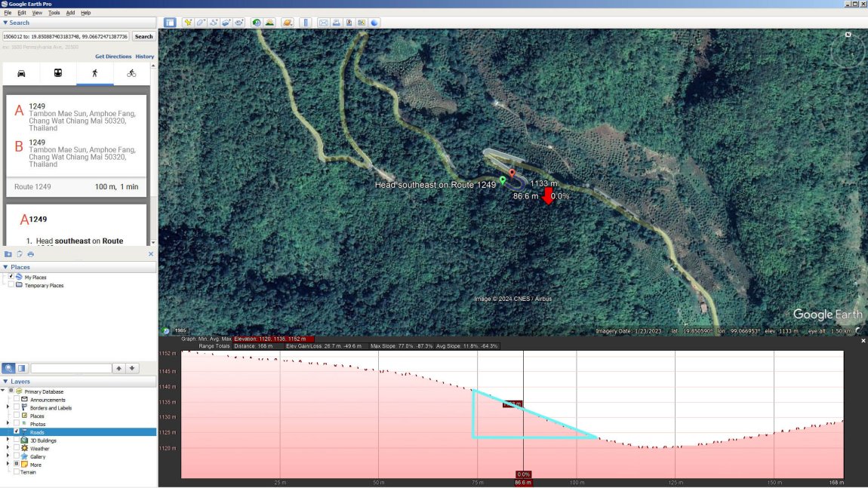Viewport: 868px width, 488px height.
Task: Open the Tools menu
Action: point(54,12)
